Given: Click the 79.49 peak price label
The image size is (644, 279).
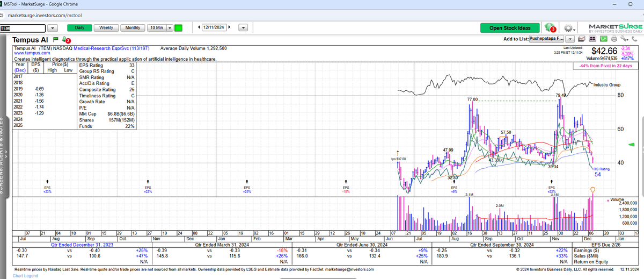Looking at the screenshot, I should [x=561, y=95].
